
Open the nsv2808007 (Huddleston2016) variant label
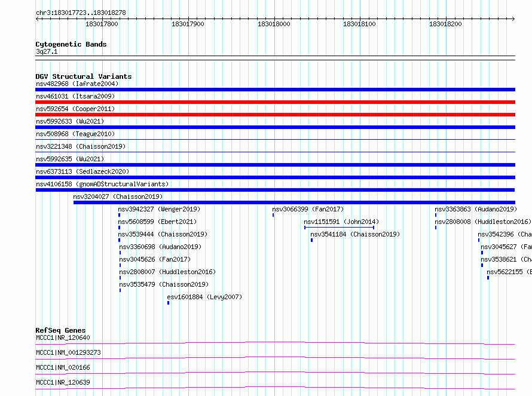[167, 272]
